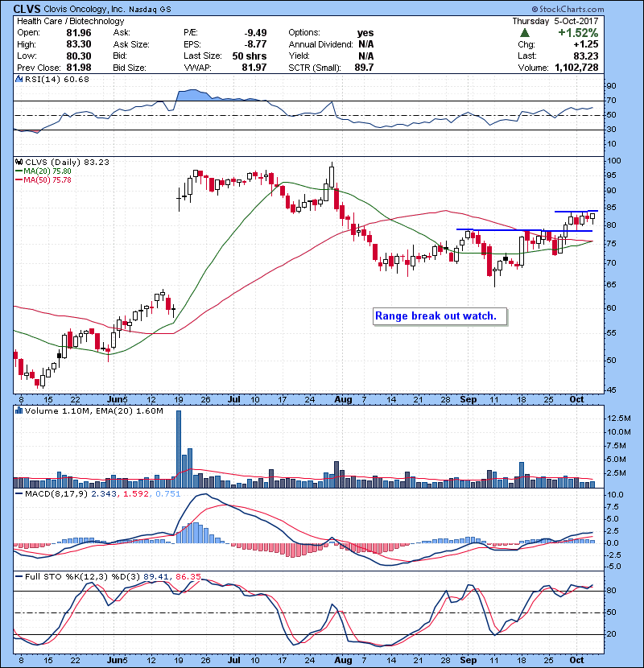
Task: Click the RSI(14) indicator panel icon
Action: click(19, 79)
